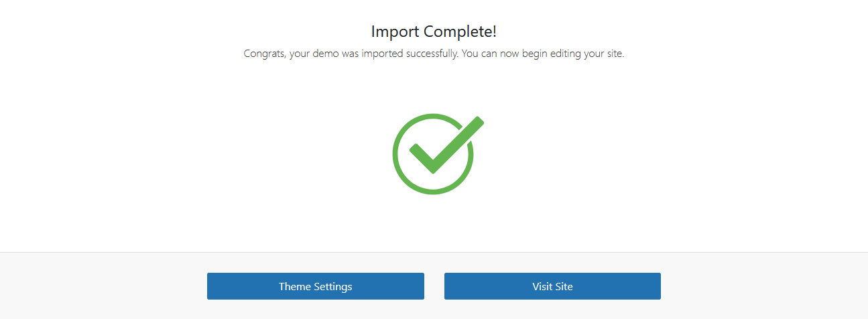Click the "Import Complete!" heading
This screenshot has height=319, width=868.
(x=434, y=31)
